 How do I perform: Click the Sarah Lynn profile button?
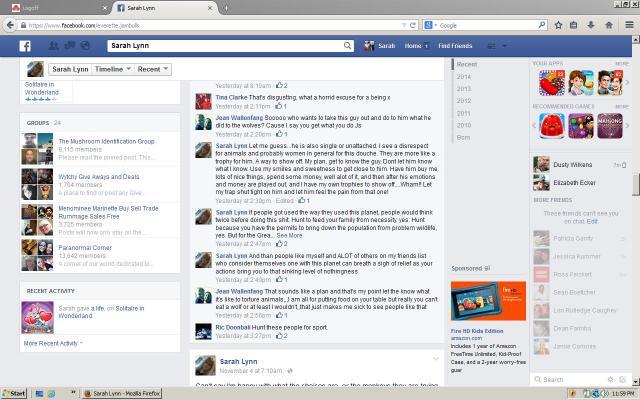70,69
